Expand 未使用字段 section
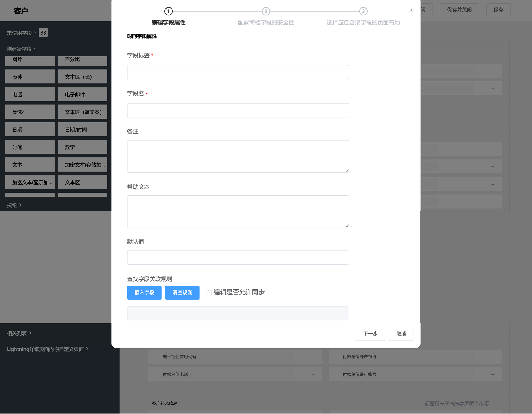The image size is (532, 414). [21, 33]
